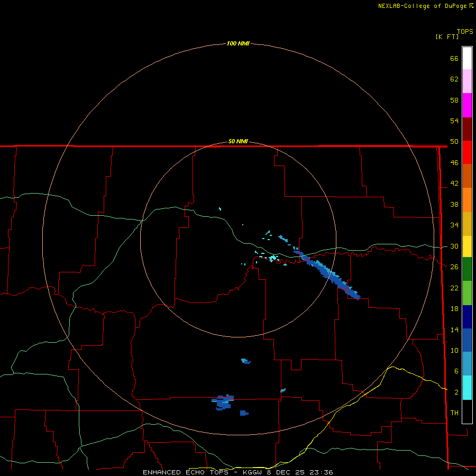The width and height of the screenshot is (476, 476).
Task: Select the bright red legend color block
Action: click(x=467, y=152)
